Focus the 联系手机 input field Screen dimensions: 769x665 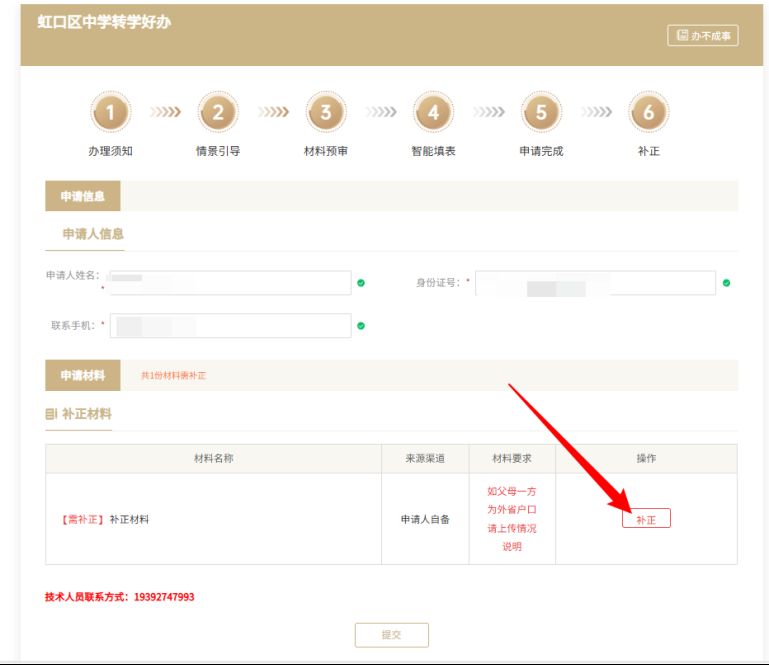(231, 326)
